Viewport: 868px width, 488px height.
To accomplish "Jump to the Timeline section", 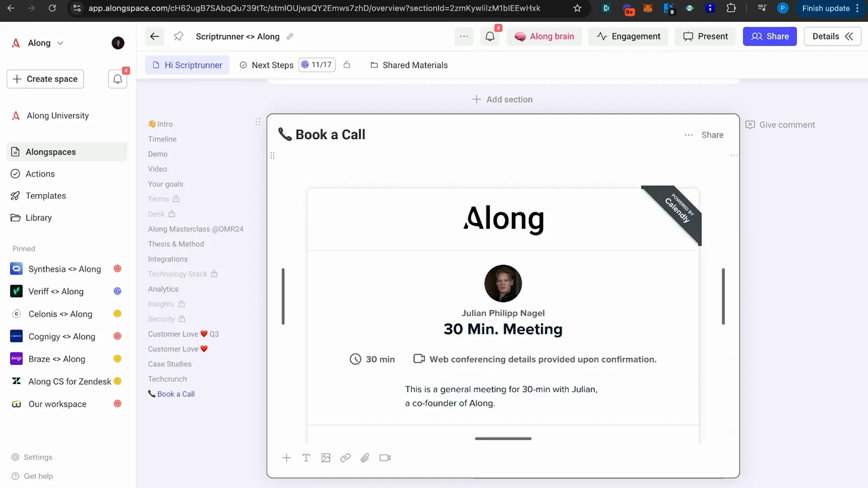I will 162,139.
